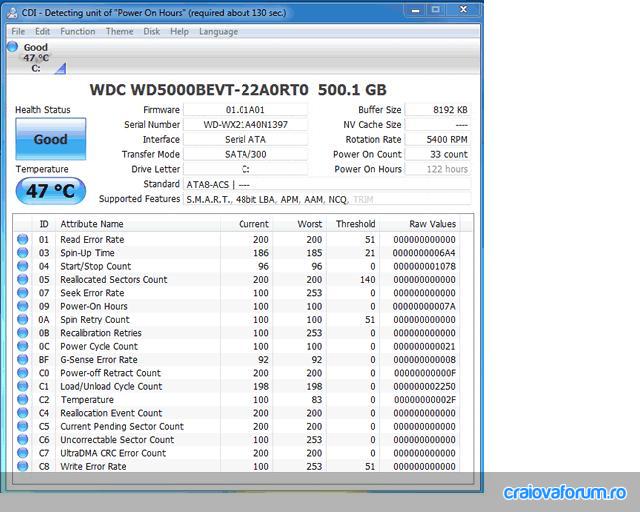Click the status orb for UltraDMA CRC Error Count

click(23, 453)
